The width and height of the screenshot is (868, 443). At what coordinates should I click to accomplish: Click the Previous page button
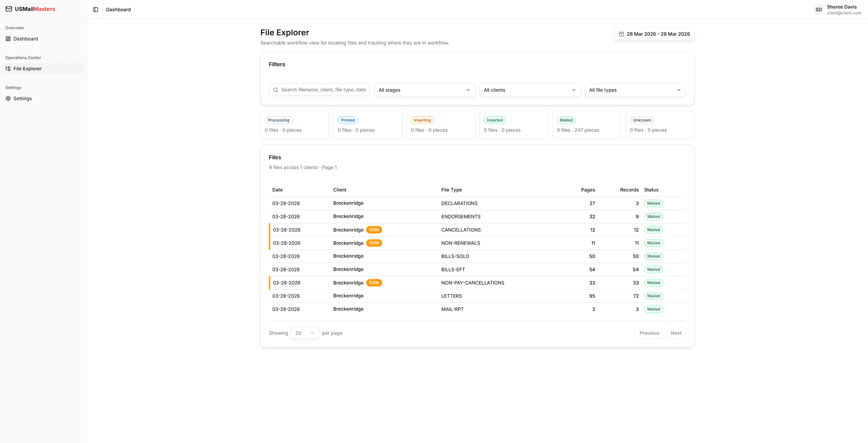tap(649, 333)
